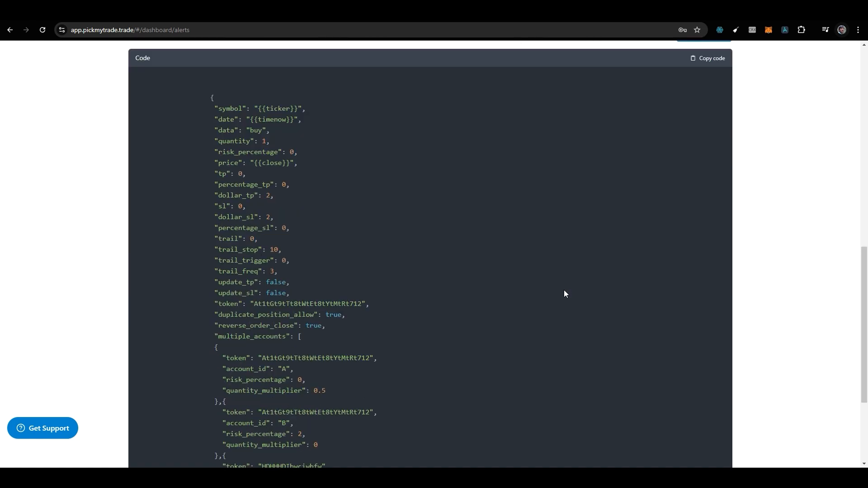
Task: Go back to the previous page
Action: coord(10,30)
